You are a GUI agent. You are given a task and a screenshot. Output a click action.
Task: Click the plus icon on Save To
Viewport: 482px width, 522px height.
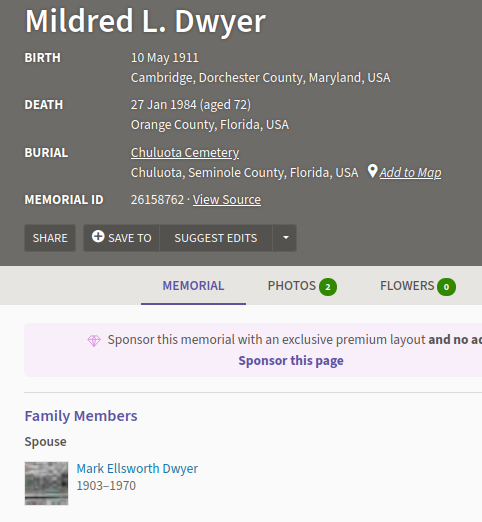click(98, 236)
